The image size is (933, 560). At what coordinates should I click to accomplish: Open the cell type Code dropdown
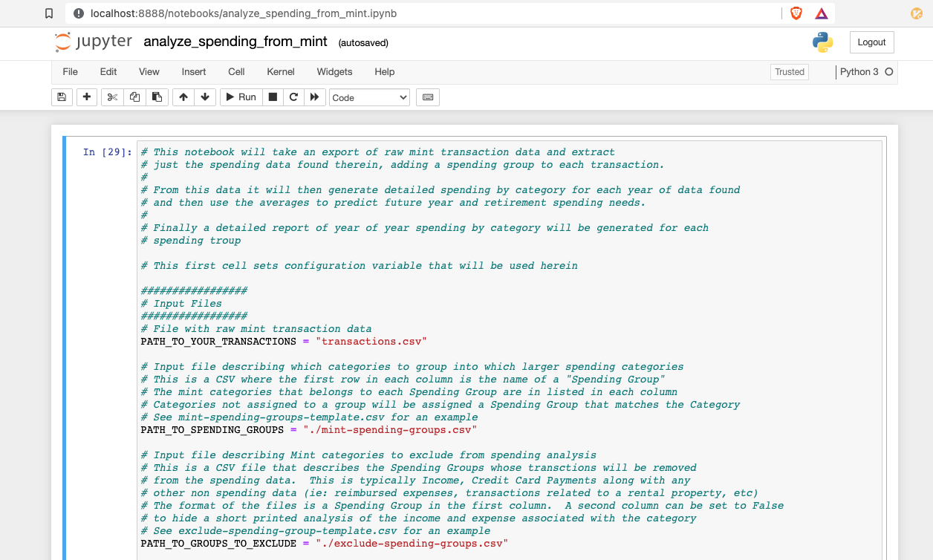click(x=369, y=97)
